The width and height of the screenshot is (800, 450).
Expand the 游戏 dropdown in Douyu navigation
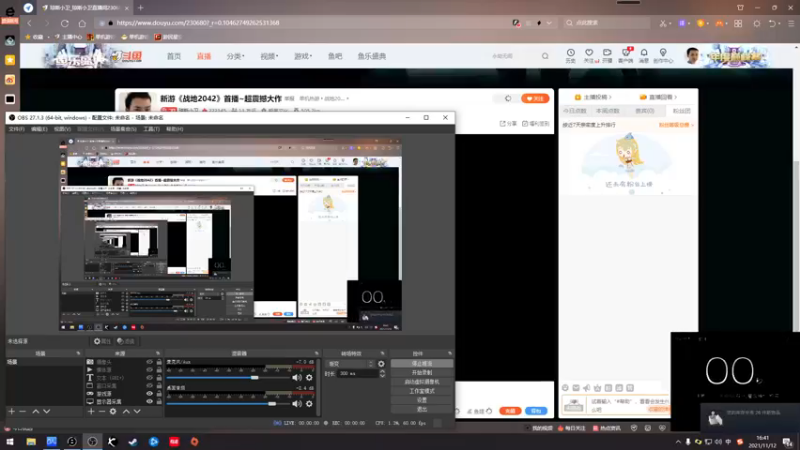pyautogui.click(x=303, y=56)
